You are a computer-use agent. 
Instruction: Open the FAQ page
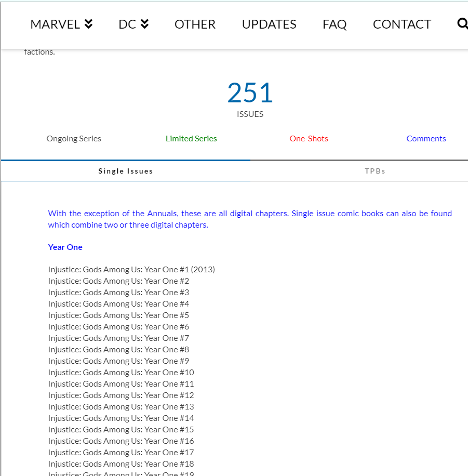click(335, 24)
